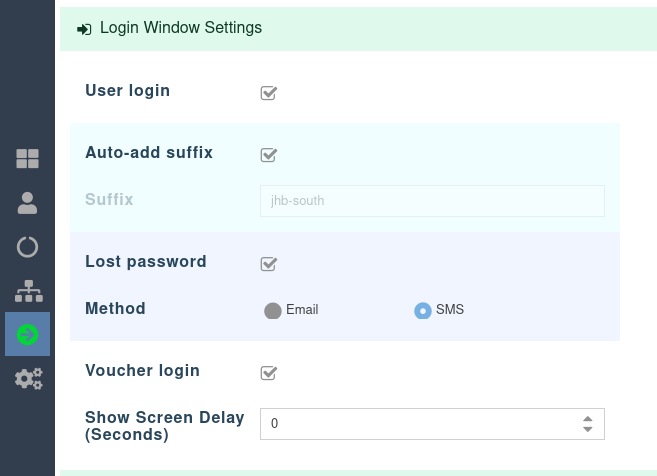Screen dimensions: 657x476
Task: Click the Email label text
Action: [x=302, y=310]
